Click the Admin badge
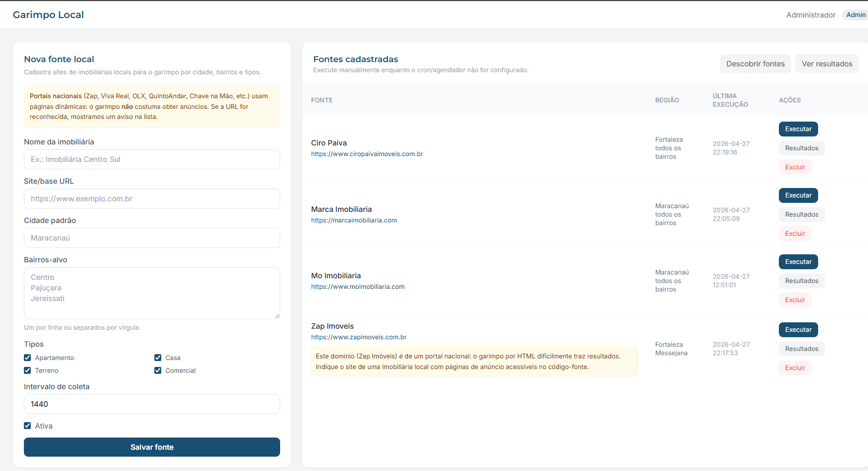Image resolution: width=868 pixels, height=471 pixels. [855, 15]
